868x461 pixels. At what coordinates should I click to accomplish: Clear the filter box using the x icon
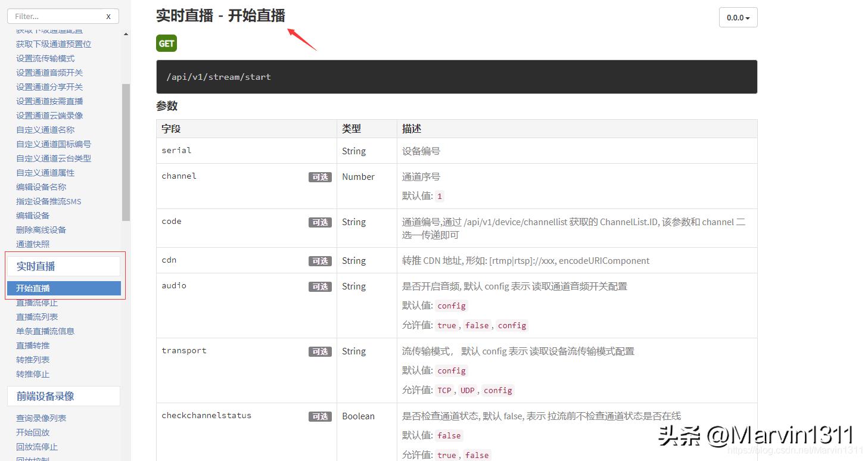tap(108, 16)
